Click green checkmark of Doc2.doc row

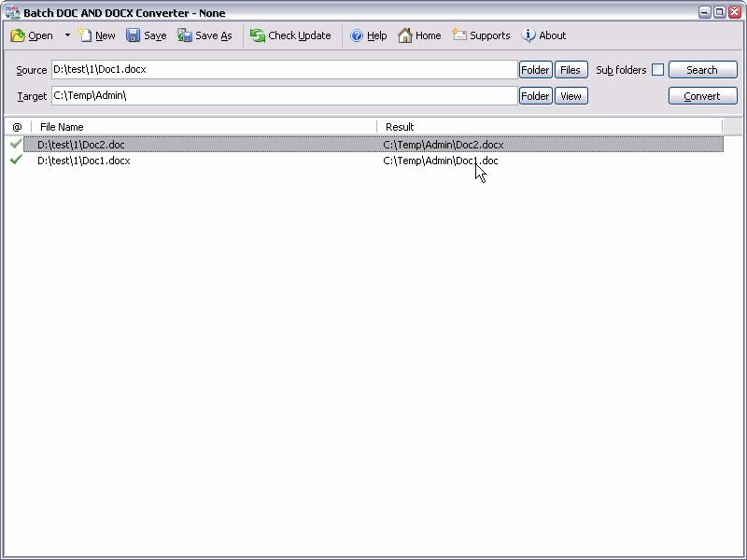(x=16, y=144)
